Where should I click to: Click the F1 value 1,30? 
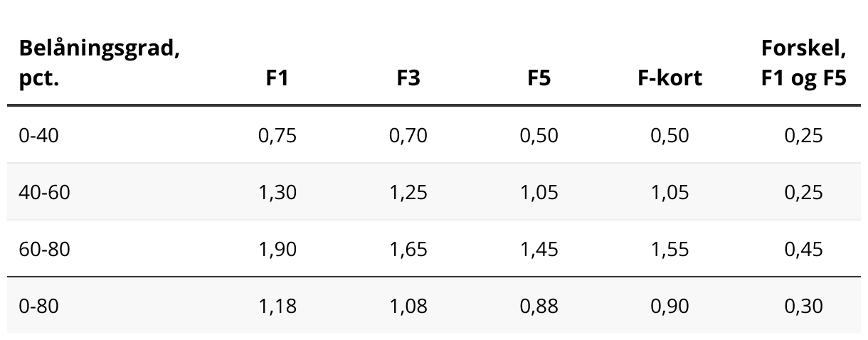click(277, 192)
